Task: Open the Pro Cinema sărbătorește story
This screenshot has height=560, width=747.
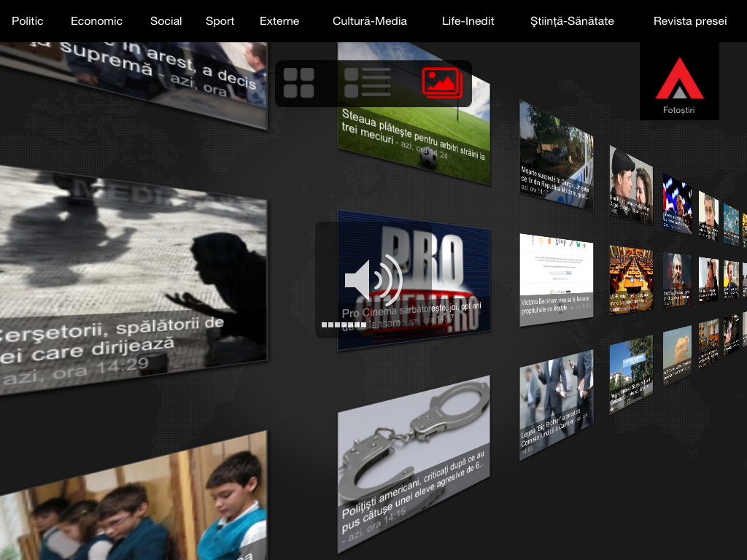Action: (x=414, y=280)
